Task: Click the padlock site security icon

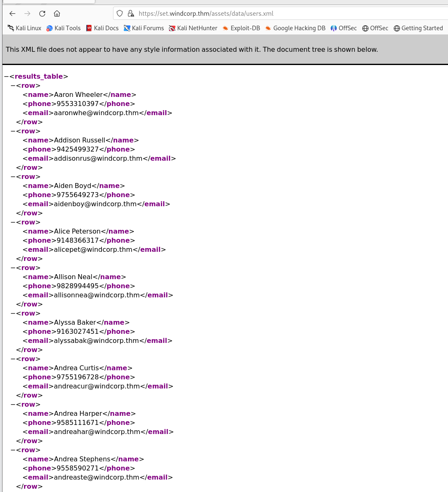Action: tap(131, 14)
